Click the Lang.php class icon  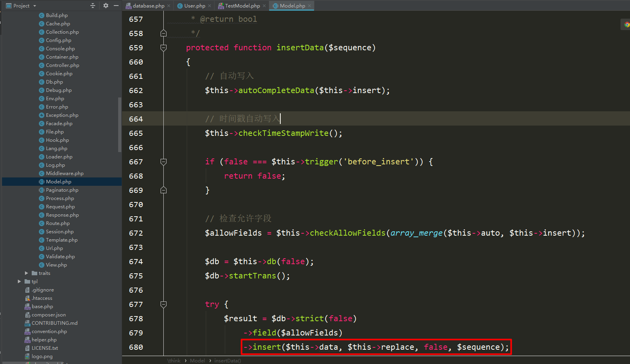[x=42, y=149]
